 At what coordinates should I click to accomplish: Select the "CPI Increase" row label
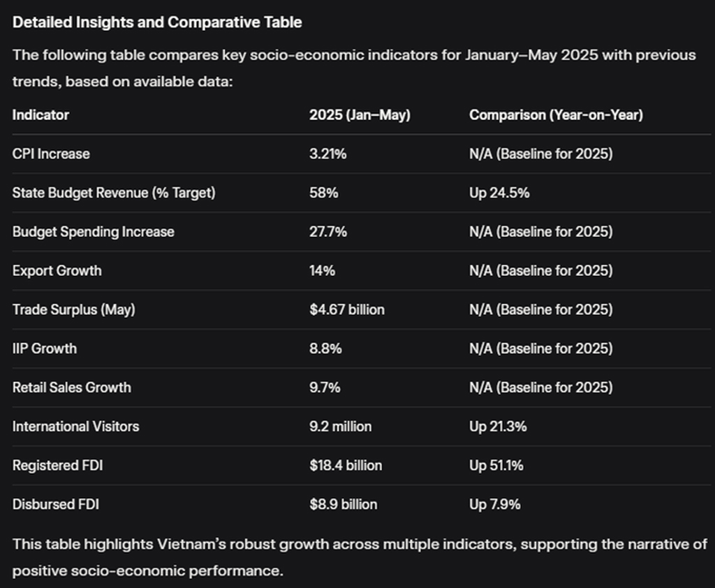(51, 154)
